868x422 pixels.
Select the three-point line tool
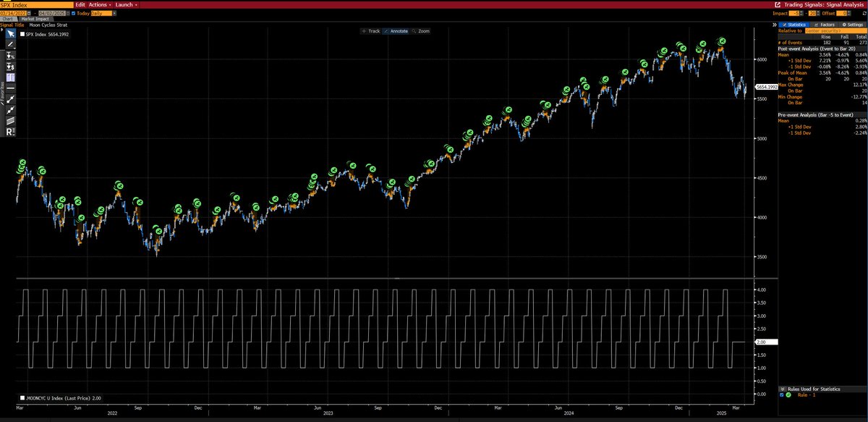[x=11, y=110]
